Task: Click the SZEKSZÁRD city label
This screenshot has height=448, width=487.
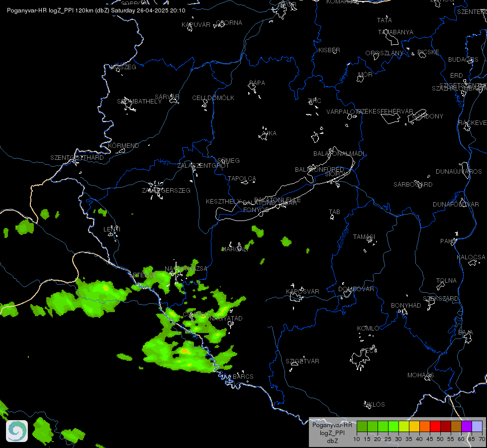Action: click(441, 299)
